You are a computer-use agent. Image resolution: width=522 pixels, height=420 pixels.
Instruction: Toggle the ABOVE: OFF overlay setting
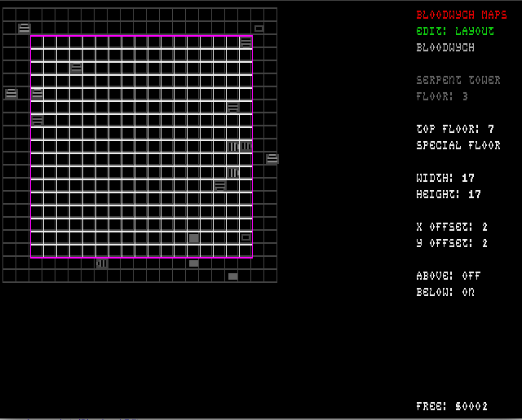click(449, 276)
